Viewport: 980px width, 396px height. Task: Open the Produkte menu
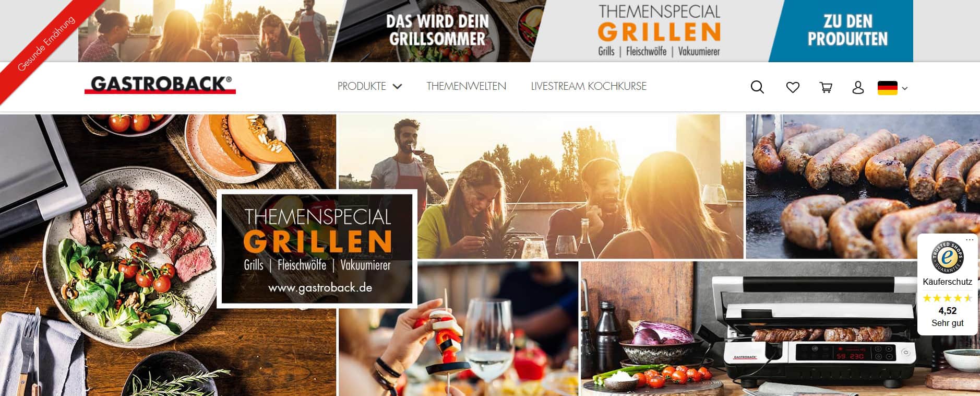(362, 86)
